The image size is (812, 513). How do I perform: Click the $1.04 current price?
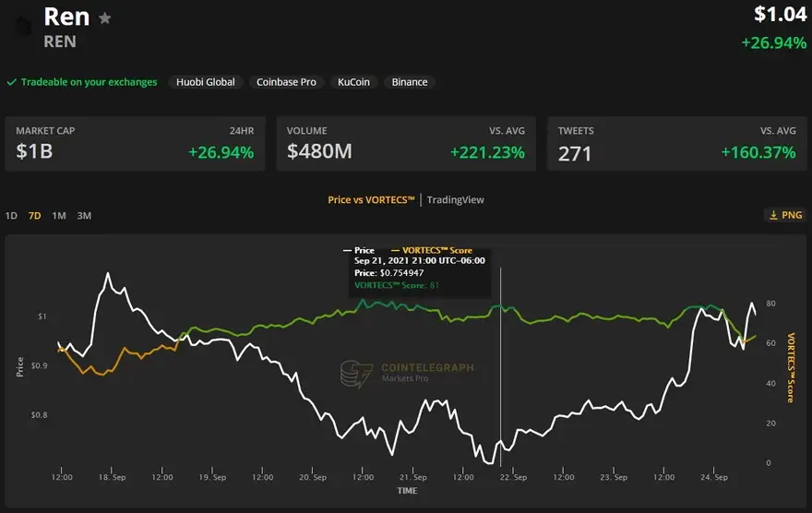(781, 15)
